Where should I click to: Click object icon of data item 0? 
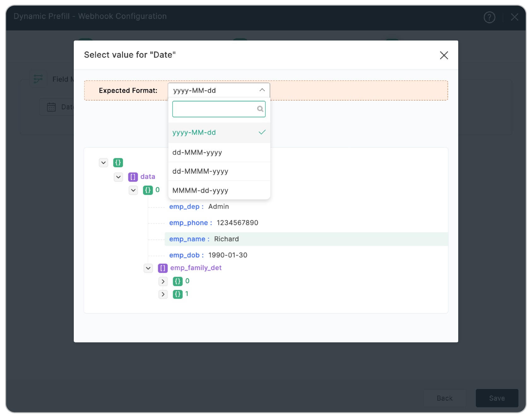point(148,190)
